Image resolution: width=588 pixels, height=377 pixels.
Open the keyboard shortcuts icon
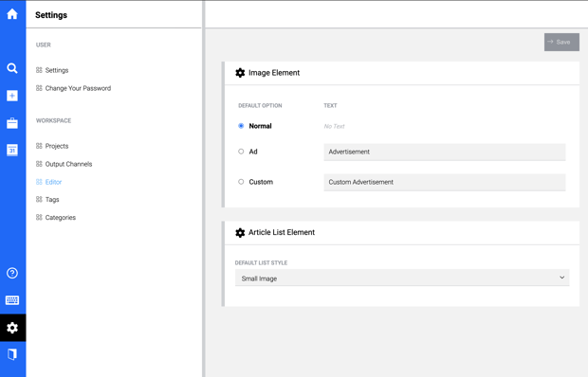pyautogui.click(x=12, y=300)
